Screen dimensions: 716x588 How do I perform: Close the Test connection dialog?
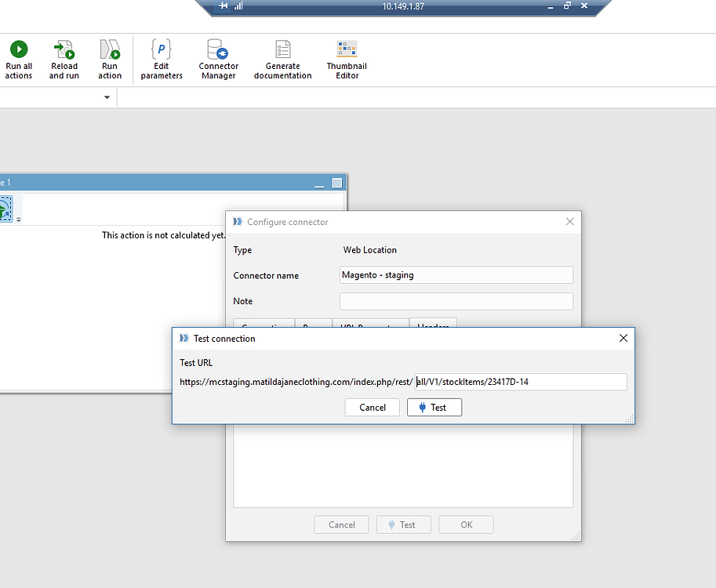tap(623, 338)
